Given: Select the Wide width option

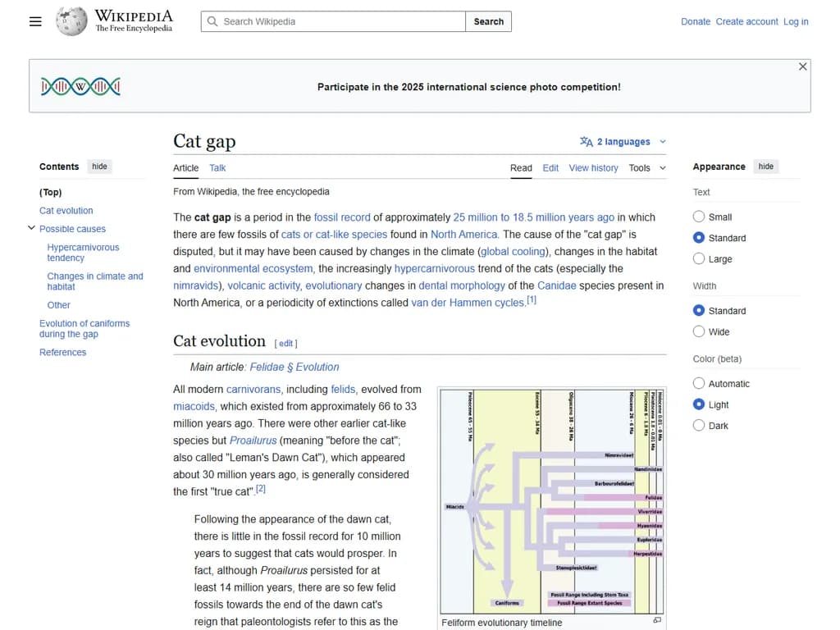Looking at the screenshot, I should click(699, 331).
